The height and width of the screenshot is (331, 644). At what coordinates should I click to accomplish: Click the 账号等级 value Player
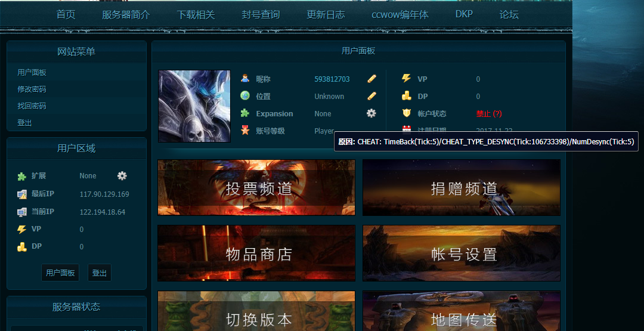pyautogui.click(x=324, y=131)
